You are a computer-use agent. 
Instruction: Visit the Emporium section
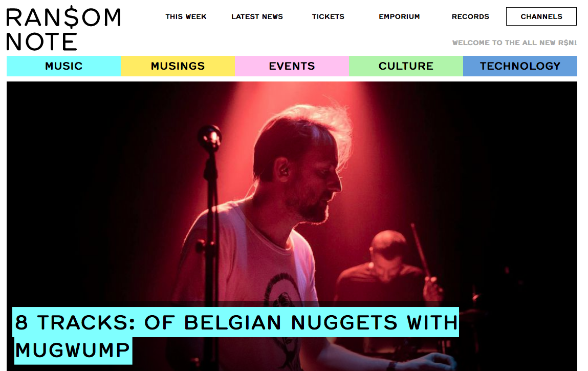pyautogui.click(x=399, y=16)
